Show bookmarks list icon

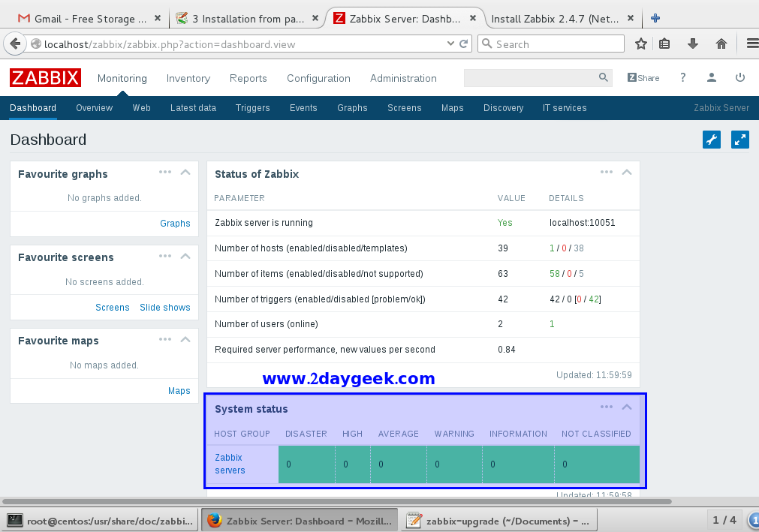[664, 44]
